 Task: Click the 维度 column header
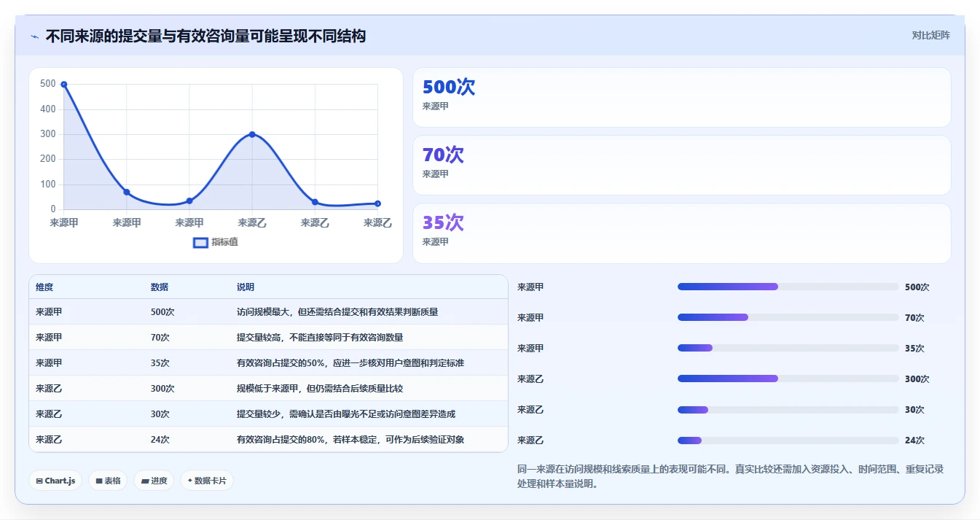tap(44, 287)
